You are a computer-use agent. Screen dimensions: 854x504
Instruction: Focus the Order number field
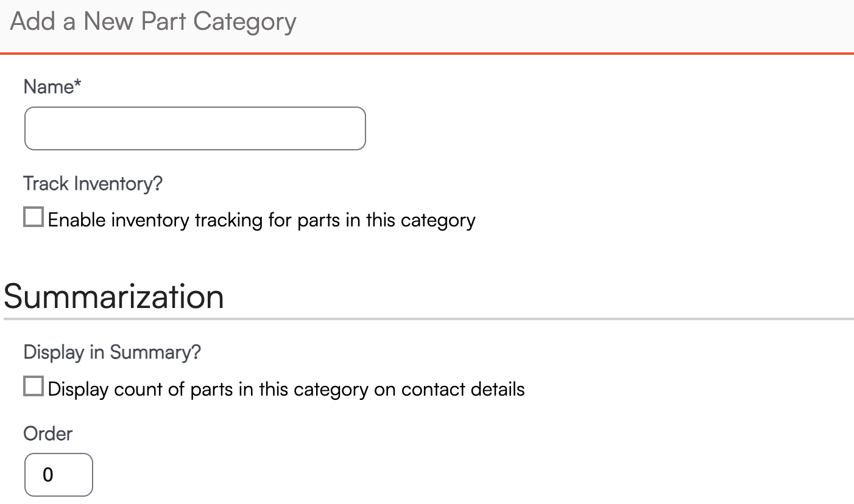[58, 475]
